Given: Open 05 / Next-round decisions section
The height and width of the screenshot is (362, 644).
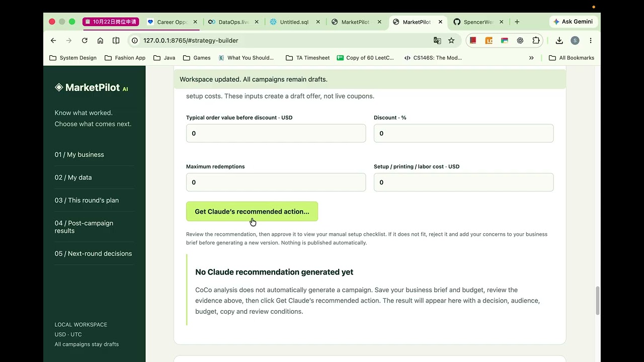Looking at the screenshot, I should [x=93, y=253].
